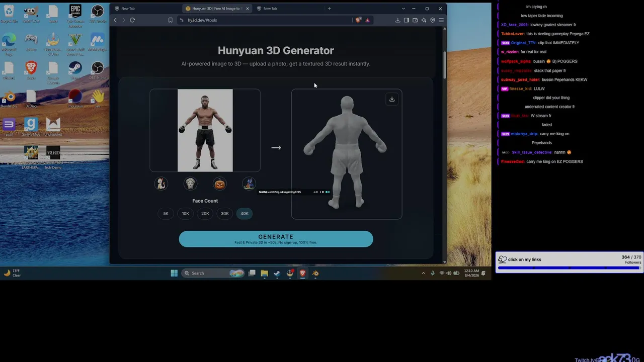644x362 pixels.
Task: Click the 'click on my links' follower goal
Action: [569, 262]
